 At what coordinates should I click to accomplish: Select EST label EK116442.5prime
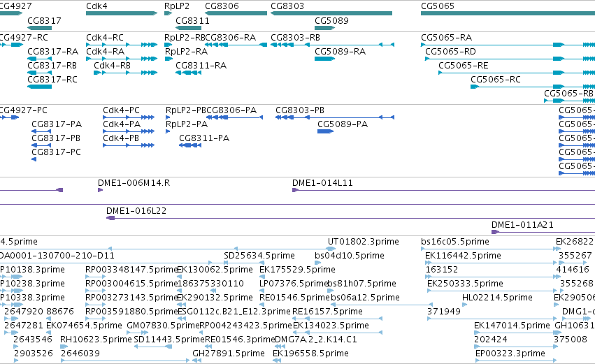pos(464,256)
